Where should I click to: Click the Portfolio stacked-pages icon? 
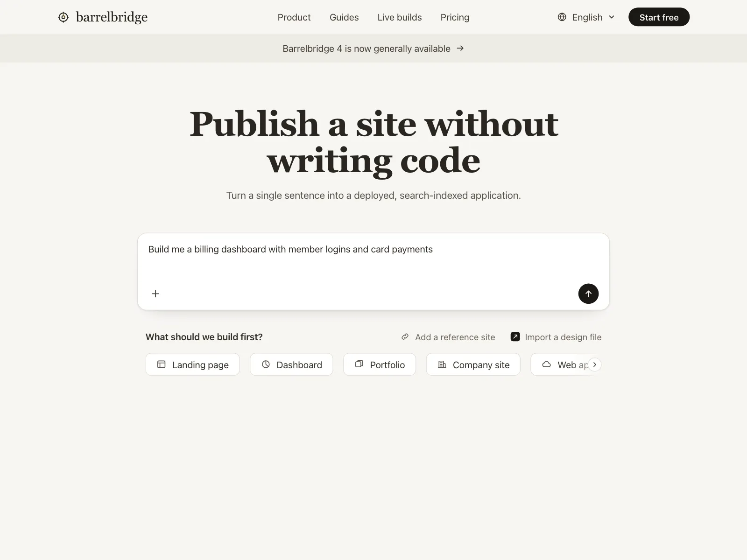pos(359,364)
